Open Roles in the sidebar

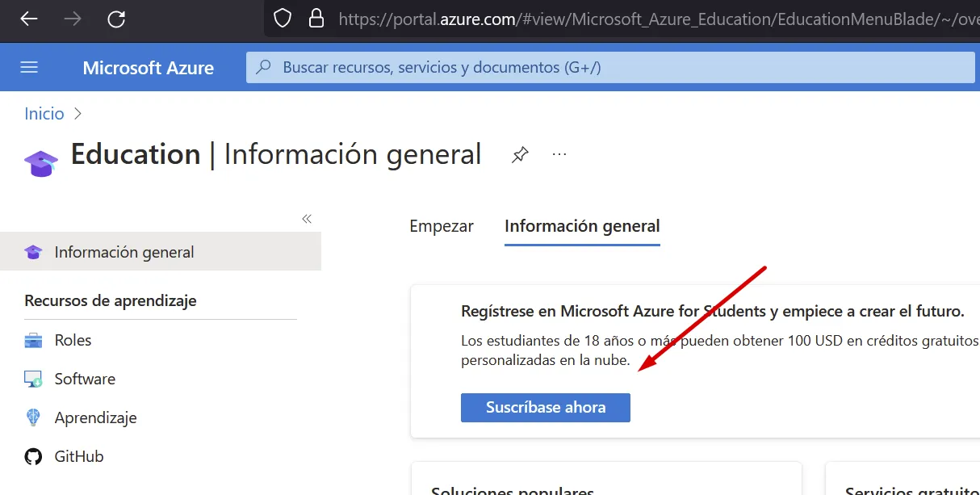(x=73, y=340)
